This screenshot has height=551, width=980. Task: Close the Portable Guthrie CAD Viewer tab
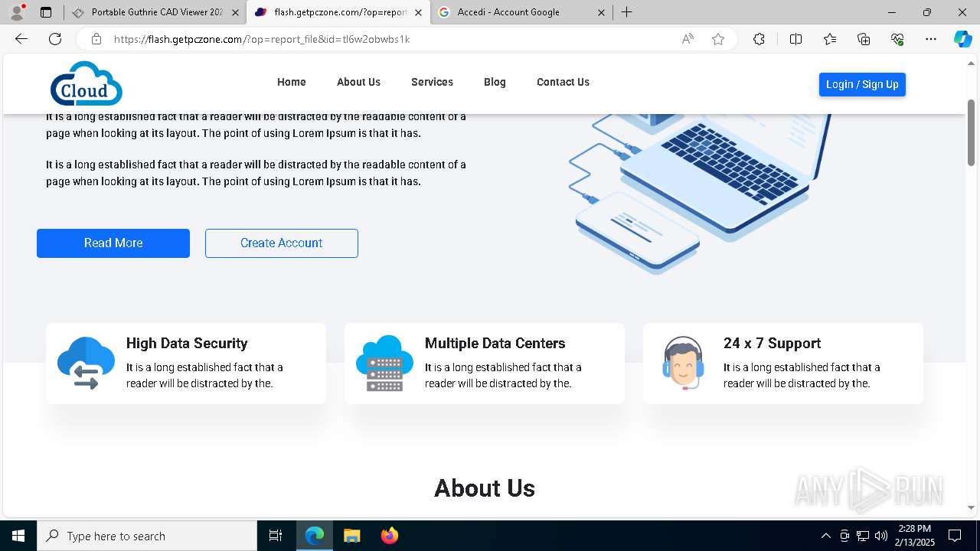pyautogui.click(x=235, y=12)
